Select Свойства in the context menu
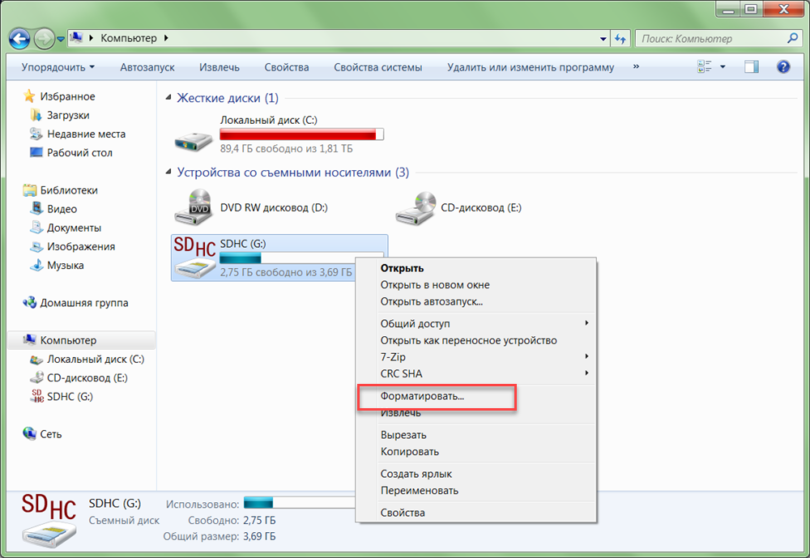This screenshot has width=810, height=558. (x=402, y=513)
